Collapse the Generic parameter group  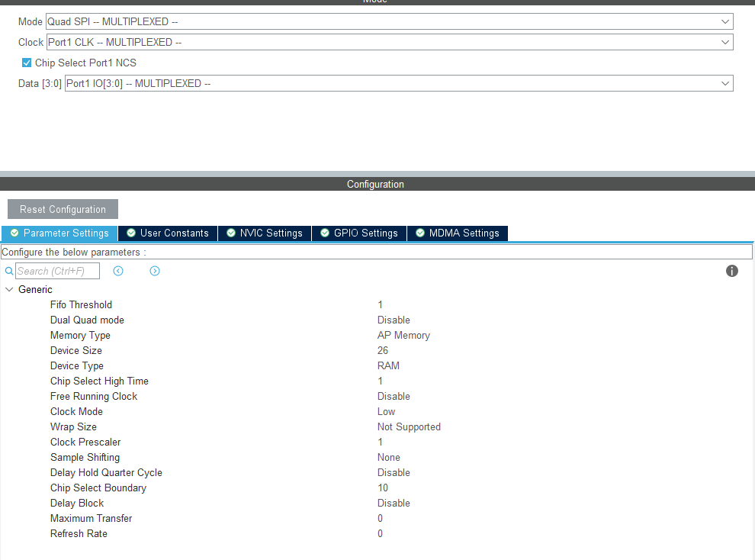(x=9, y=289)
